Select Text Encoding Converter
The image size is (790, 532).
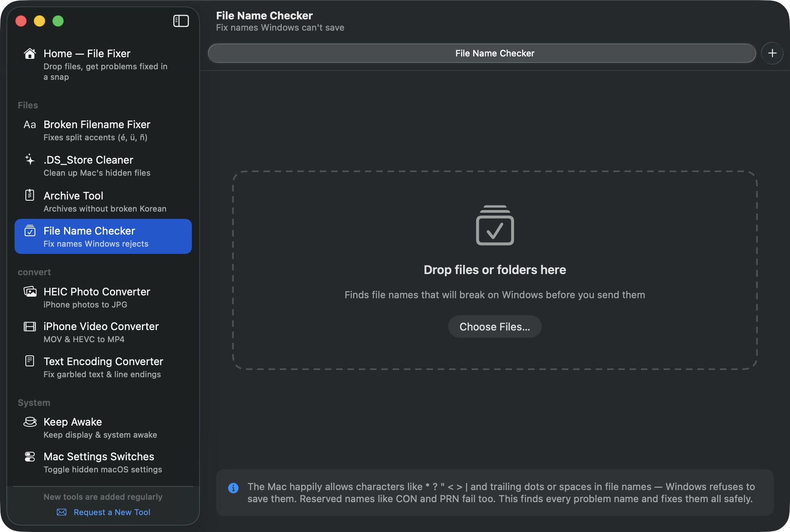(103, 367)
